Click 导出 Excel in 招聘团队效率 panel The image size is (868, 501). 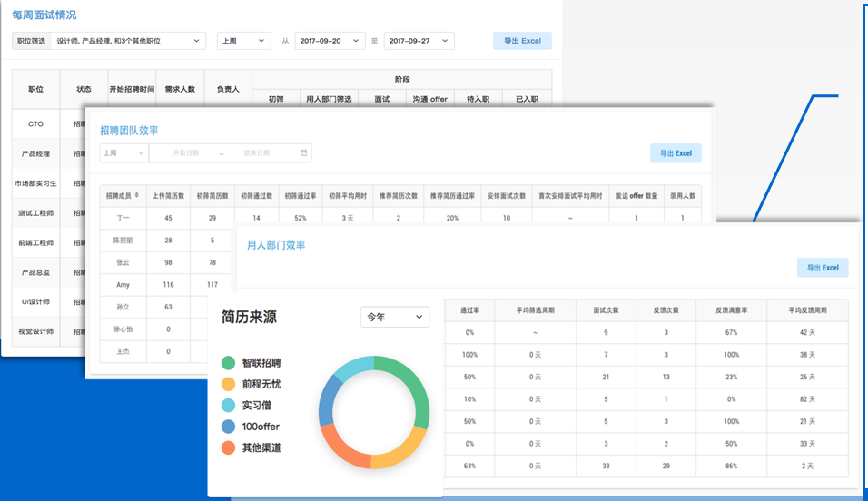[x=676, y=153]
